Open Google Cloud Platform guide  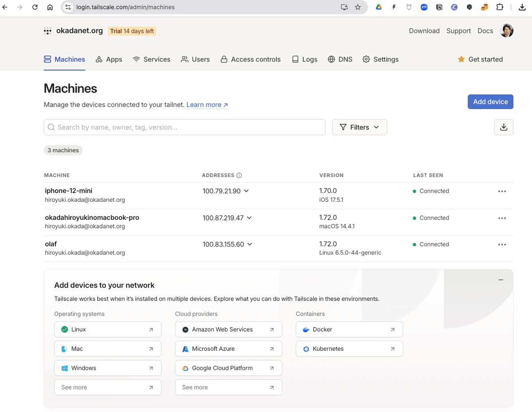click(228, 368)
